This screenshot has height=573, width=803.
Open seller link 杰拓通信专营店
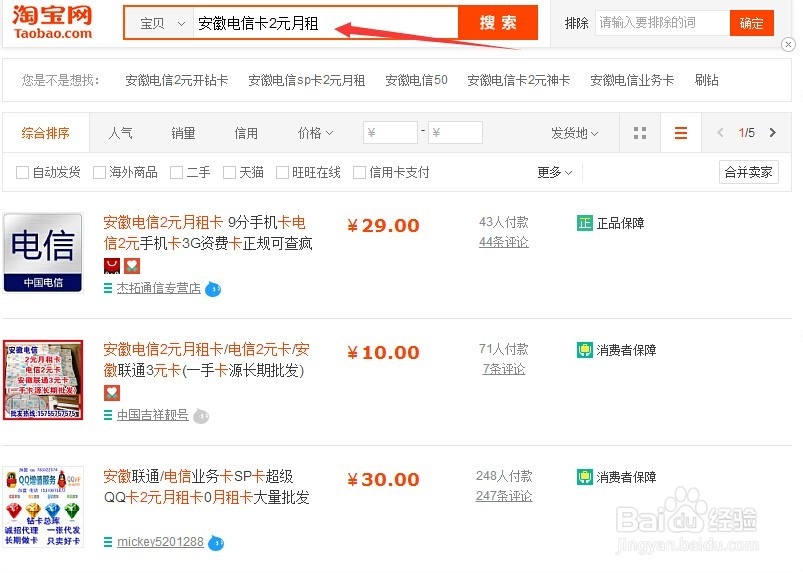[x=158, y=288]
